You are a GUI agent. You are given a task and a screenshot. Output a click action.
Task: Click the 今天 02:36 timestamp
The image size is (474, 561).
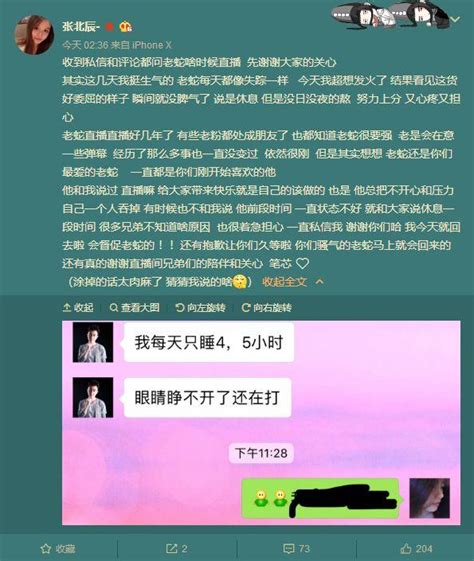click(85, 45)
